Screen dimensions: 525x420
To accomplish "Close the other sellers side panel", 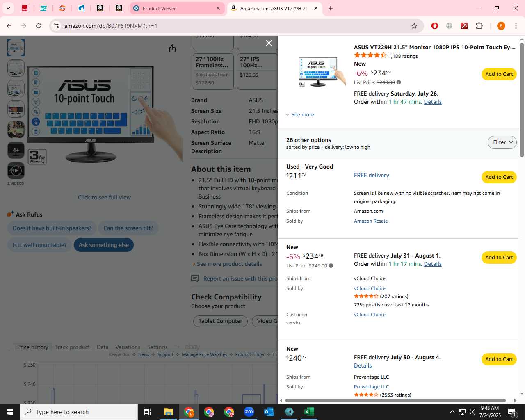I will 269,43.
